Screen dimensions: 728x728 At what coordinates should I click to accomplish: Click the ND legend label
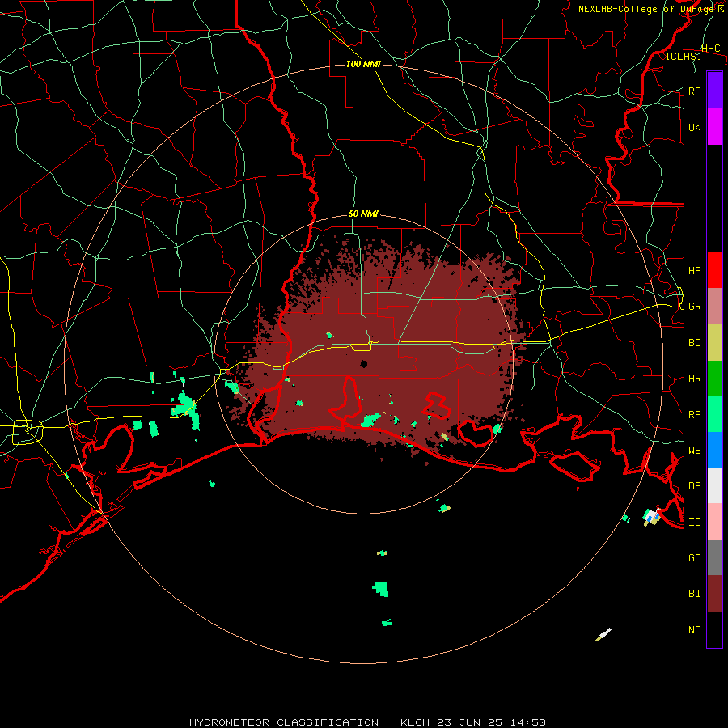694,630
